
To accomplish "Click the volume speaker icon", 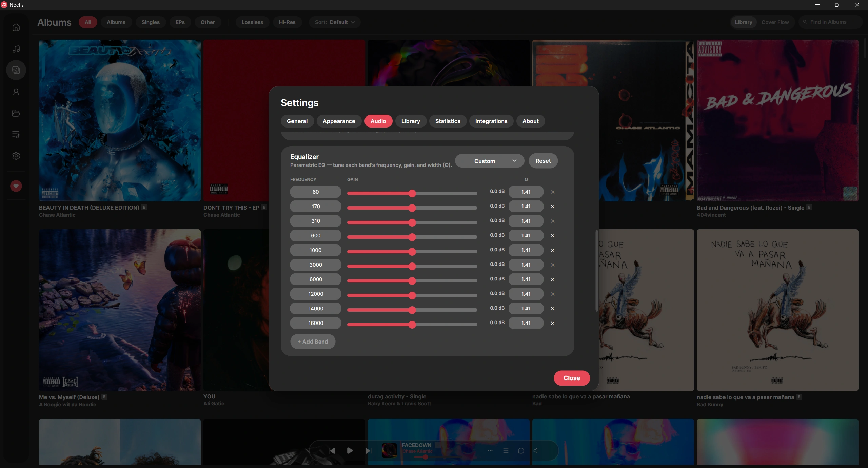I will point(536,451).
